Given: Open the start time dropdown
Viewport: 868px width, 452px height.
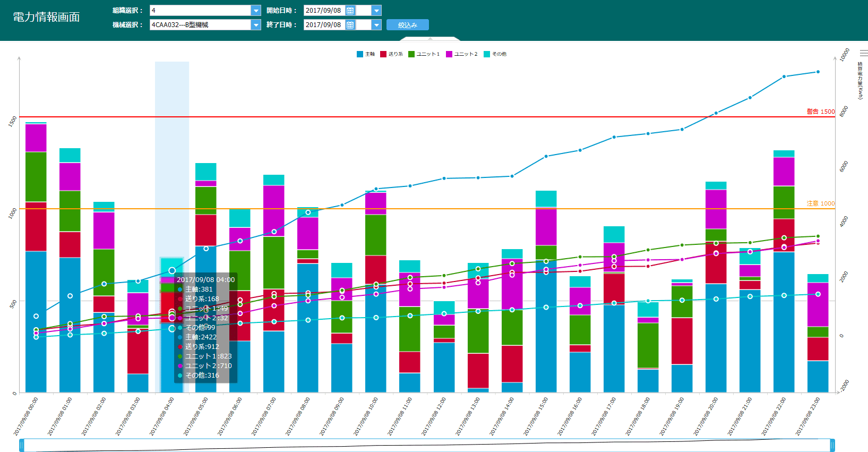Looking at the screenshot, I should coord(376,11).
